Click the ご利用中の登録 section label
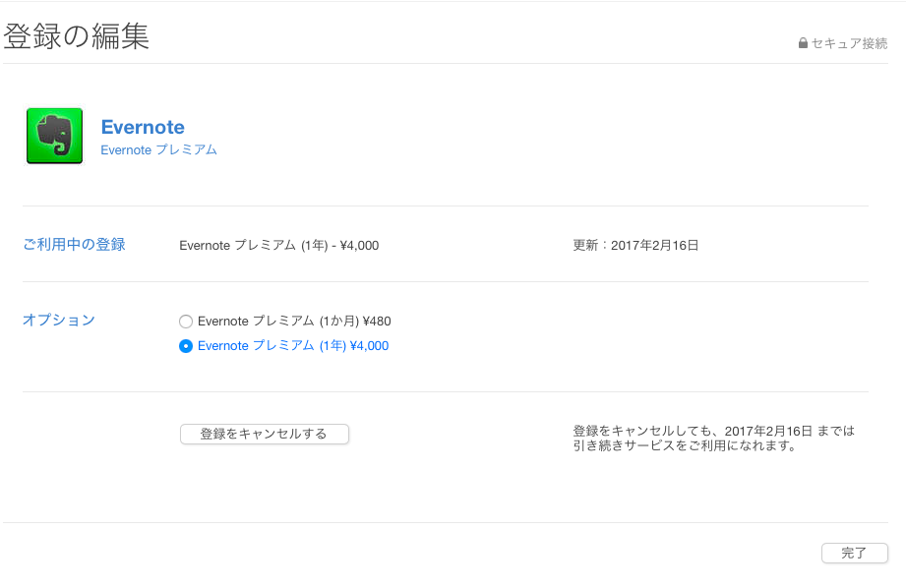Screen dimensions: 906x588 point(74,245)
